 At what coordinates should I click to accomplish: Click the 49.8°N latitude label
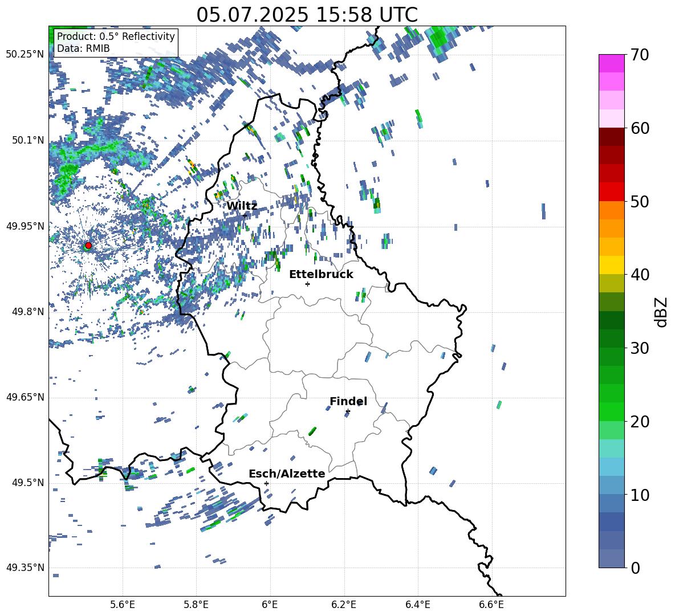click(x=29, y=312)
